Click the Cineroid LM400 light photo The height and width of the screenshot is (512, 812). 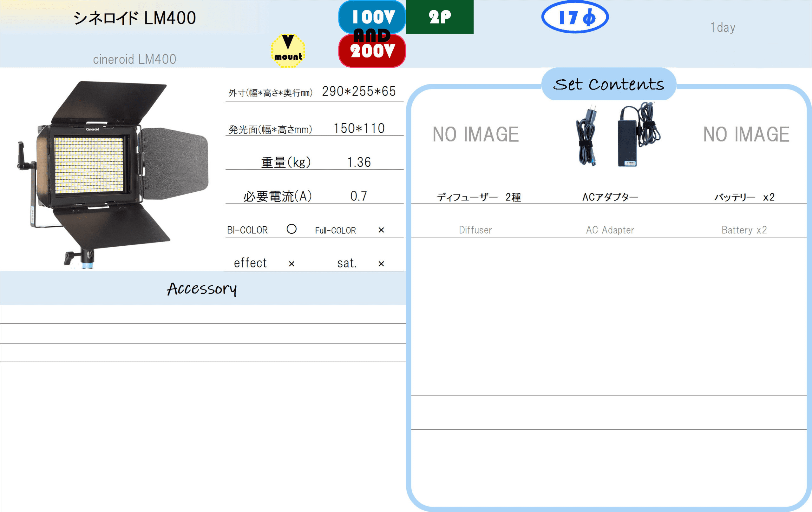(x=113, y=175)
